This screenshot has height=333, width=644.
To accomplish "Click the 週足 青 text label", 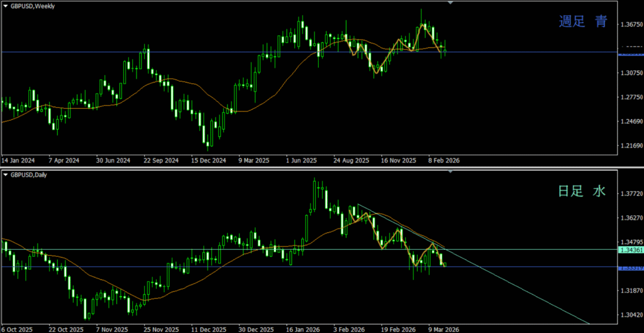I will [583, 22].
